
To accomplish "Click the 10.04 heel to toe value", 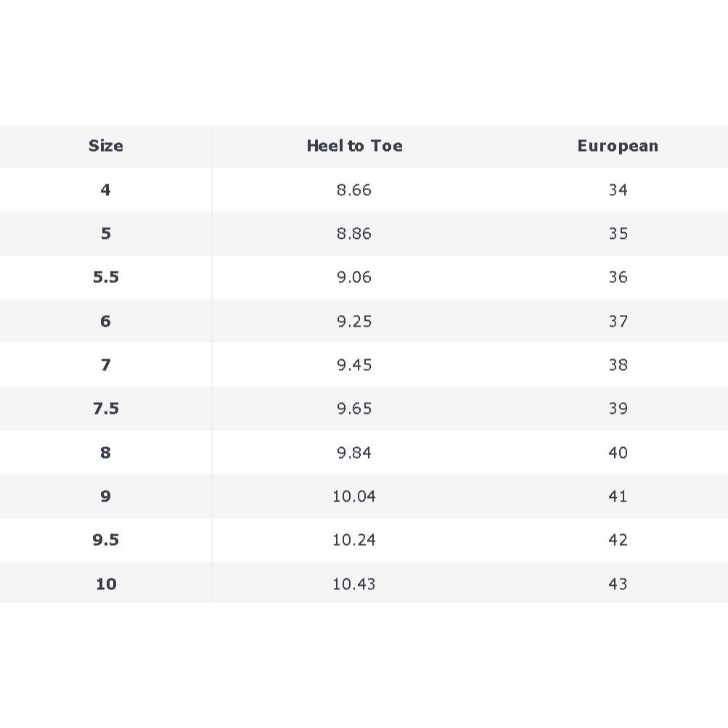I will pyautogui.click(x=354, y=496).
